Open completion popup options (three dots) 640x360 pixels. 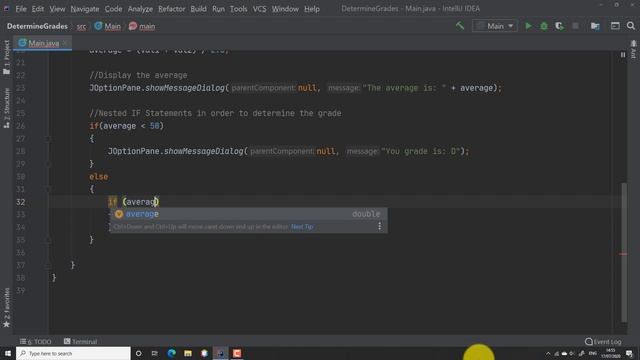(380, 226)
